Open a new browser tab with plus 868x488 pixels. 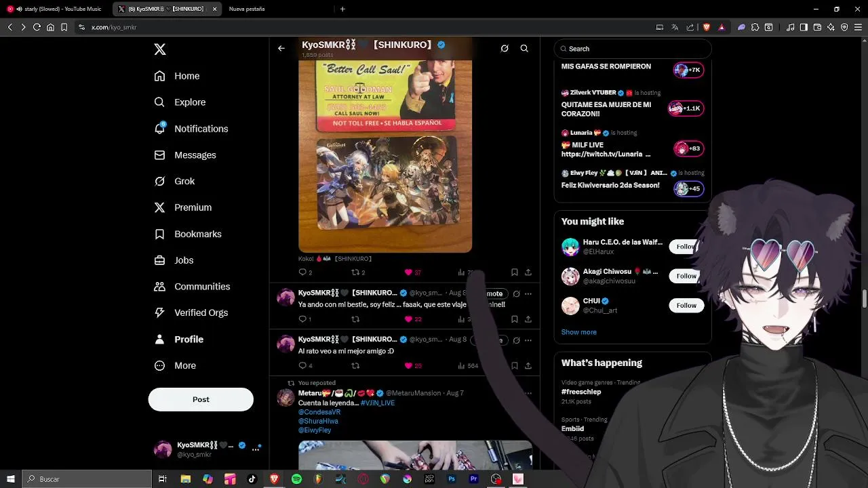point(342,9)
